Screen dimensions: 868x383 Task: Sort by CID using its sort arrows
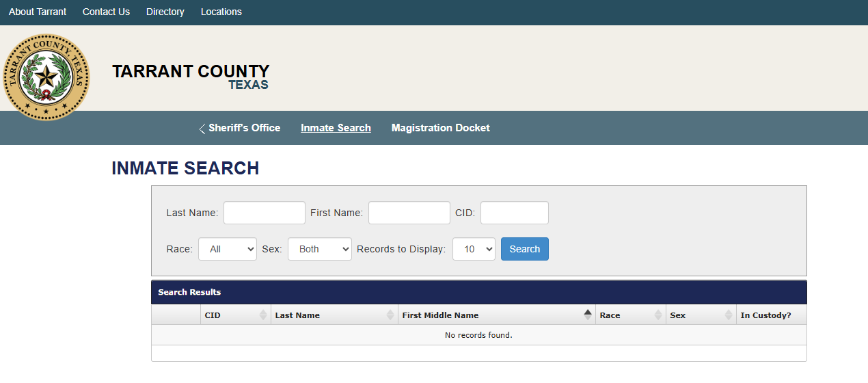click(263, 315)
